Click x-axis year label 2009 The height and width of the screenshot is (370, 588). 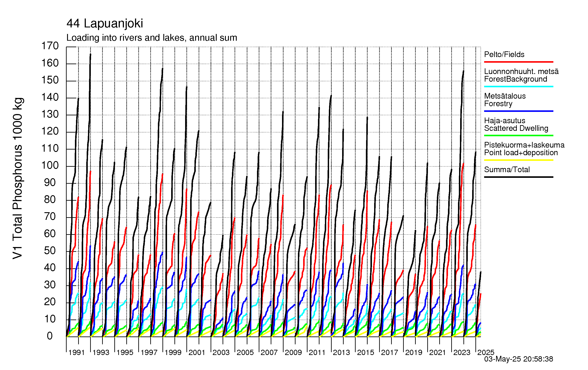click(x=293, y=352)
